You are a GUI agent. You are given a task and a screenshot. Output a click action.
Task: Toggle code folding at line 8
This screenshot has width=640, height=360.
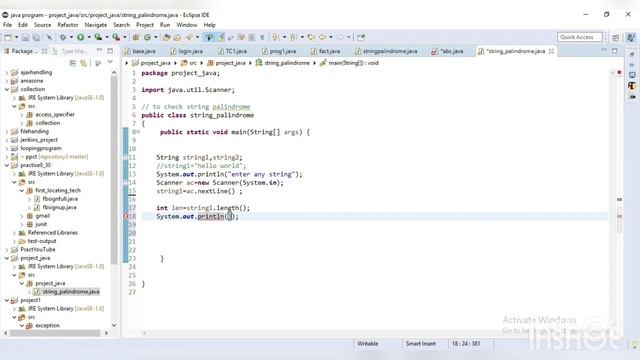(138, 132)
